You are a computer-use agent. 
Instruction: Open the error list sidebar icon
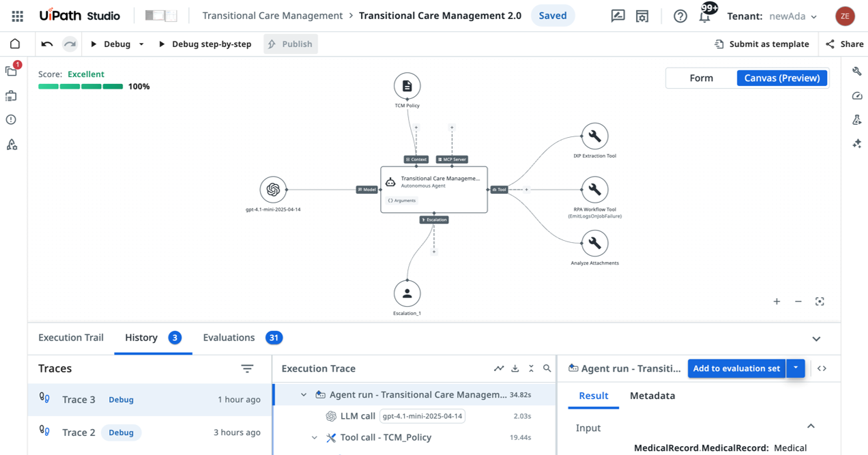click(12, 119)
